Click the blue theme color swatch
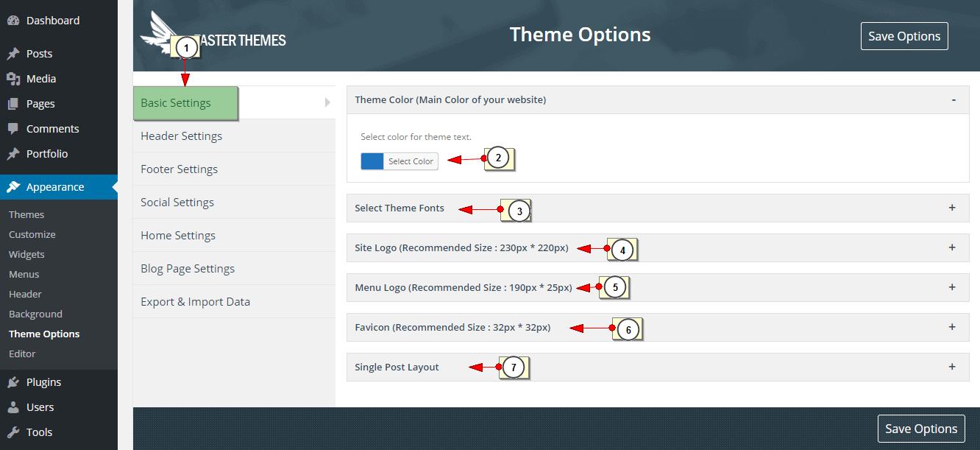This screenshot has width=980, height=450. pos(372,161)
